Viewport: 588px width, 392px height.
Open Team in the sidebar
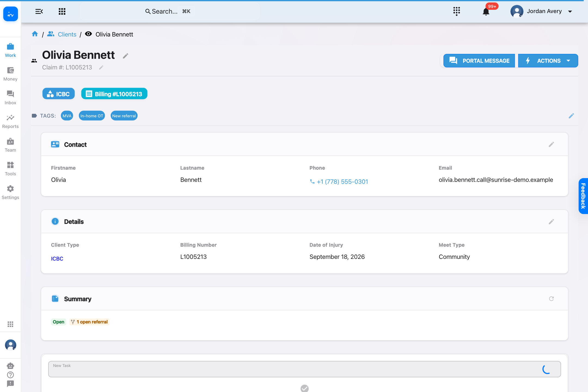click(10, 145)
